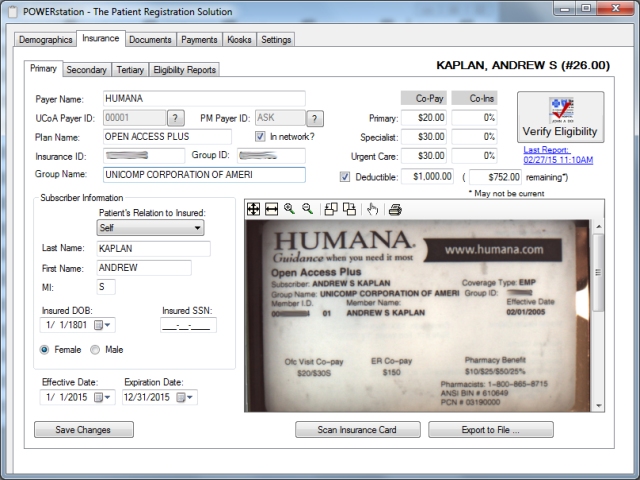Select the Female radio button
Viewport: 640px width, 480px height.
[44, 350]
